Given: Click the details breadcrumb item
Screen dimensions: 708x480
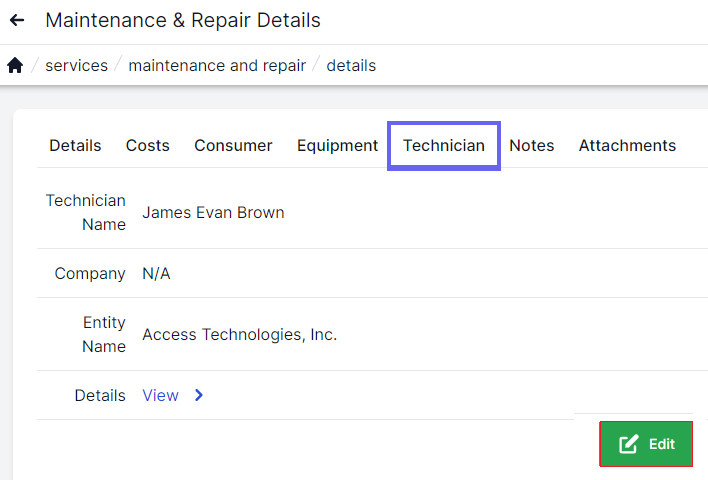Looking at the screenshot, I should coord(351,66).
